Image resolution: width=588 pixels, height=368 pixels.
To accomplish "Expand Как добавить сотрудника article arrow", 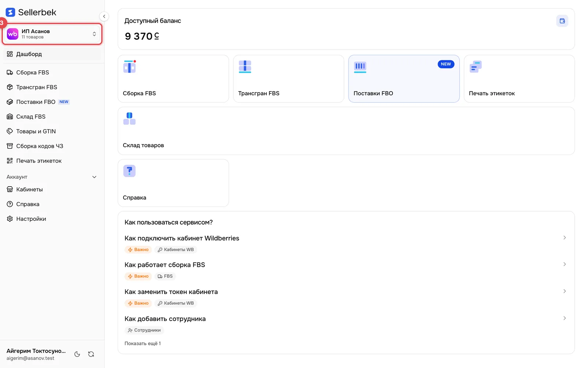I will 564,318.
